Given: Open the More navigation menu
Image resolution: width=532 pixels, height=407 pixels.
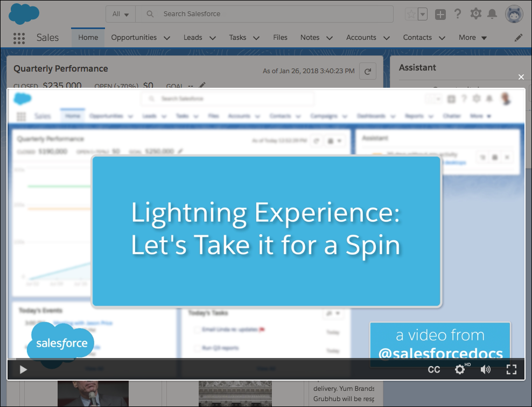Looking at the screenshot, I should click(x=473, y=37).
